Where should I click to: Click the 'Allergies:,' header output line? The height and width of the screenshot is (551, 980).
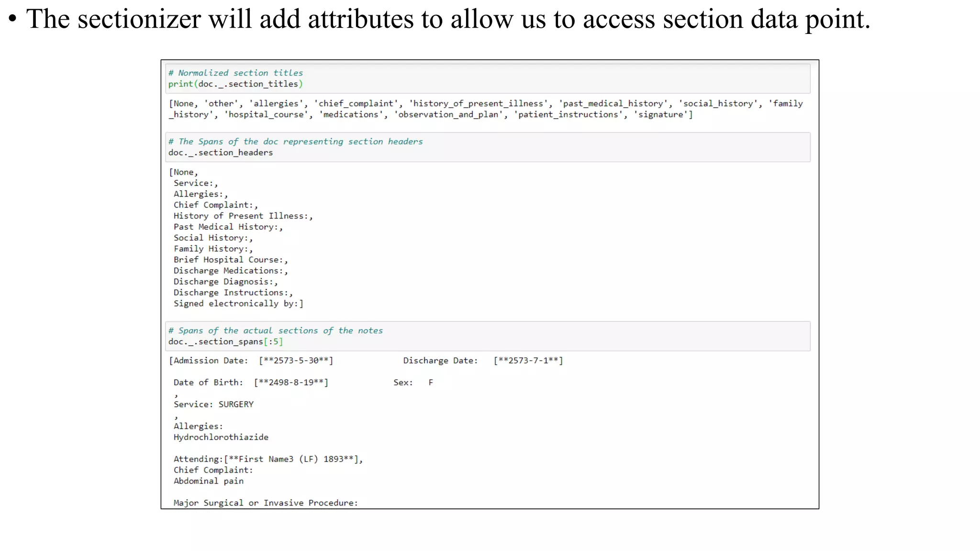pos(200,194)
